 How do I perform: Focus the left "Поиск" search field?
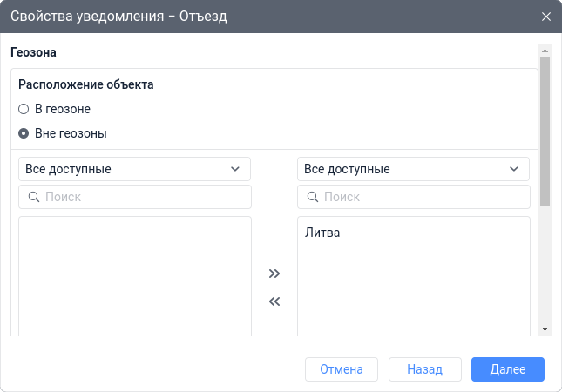(144, 197)
